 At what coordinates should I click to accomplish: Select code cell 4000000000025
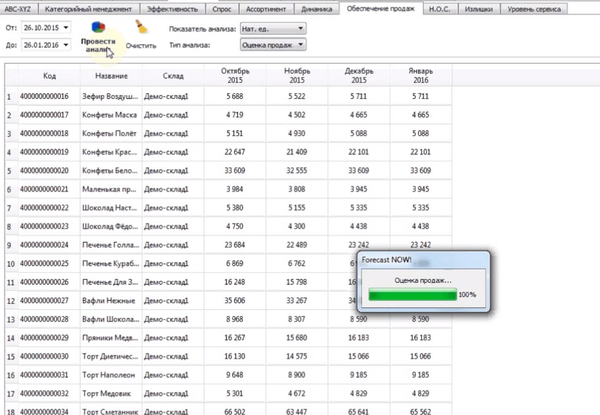point(49,264)
